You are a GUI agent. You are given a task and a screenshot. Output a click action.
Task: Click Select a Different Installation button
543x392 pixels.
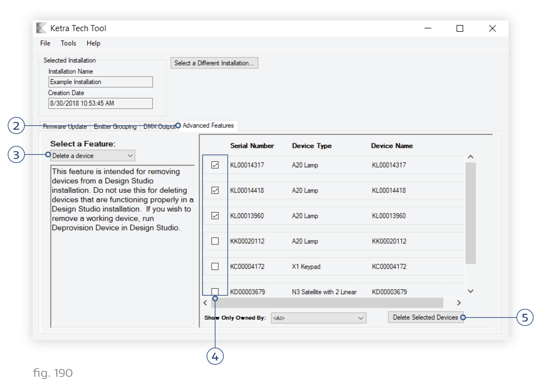(214, 63)
